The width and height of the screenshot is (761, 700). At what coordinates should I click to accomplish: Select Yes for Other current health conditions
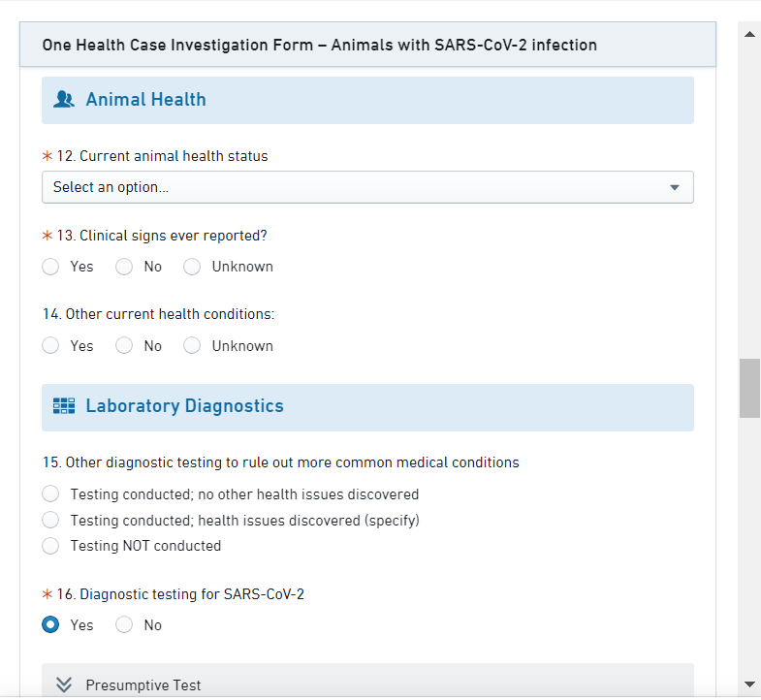[x=51, y=346]
